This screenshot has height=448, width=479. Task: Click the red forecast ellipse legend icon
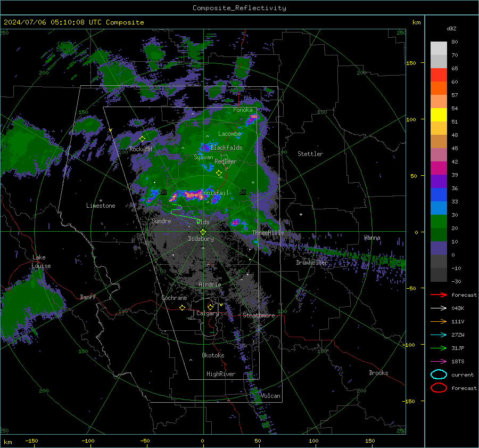[x=439, y=388]
